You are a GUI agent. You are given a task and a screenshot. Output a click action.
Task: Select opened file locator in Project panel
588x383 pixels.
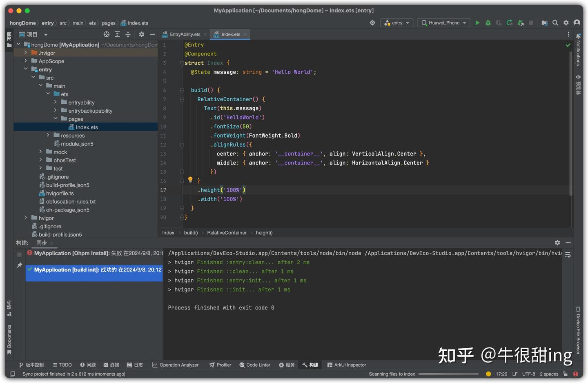[x=107, y=35]
